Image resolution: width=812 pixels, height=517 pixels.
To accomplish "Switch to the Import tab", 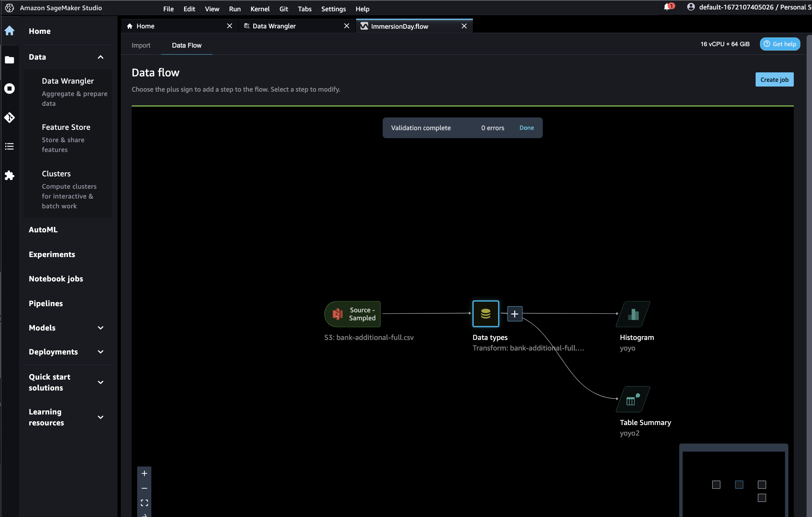I will [x=141, y=45].
